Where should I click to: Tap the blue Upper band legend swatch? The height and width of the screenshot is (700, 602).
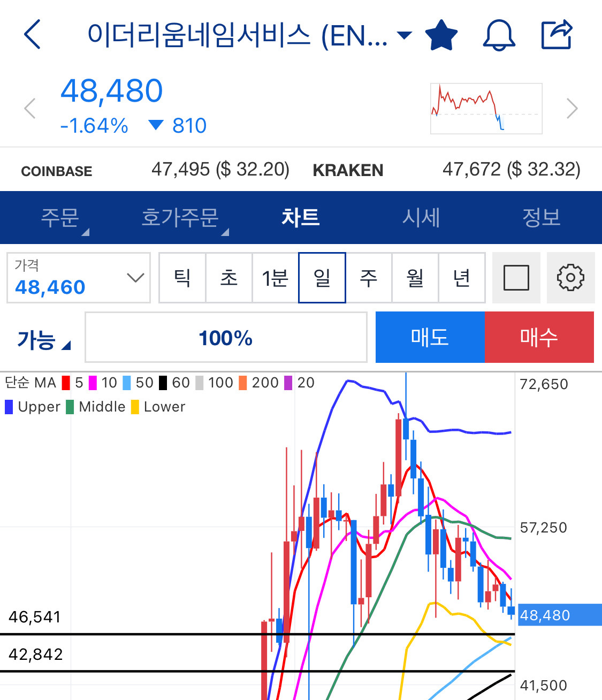tap(9, 407)
